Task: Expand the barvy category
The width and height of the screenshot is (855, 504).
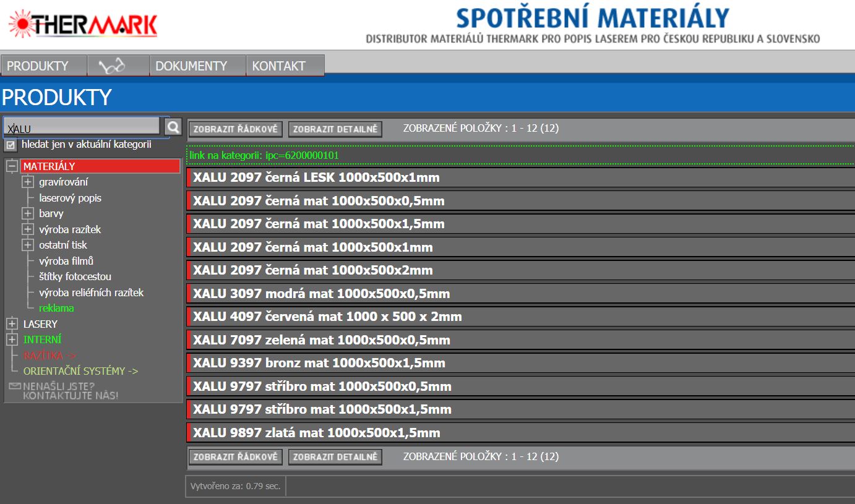Action: [x=27, y=213]
